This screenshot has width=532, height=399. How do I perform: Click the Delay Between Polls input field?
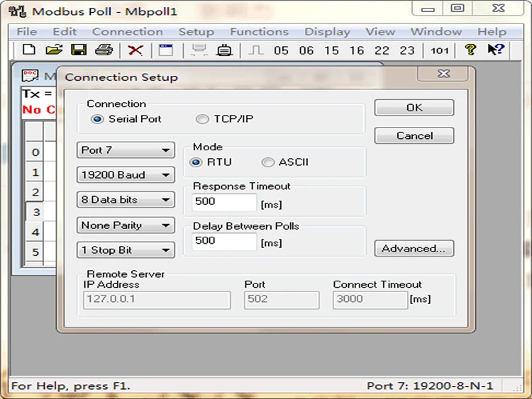pyautogui.click(x=224, y=242)
